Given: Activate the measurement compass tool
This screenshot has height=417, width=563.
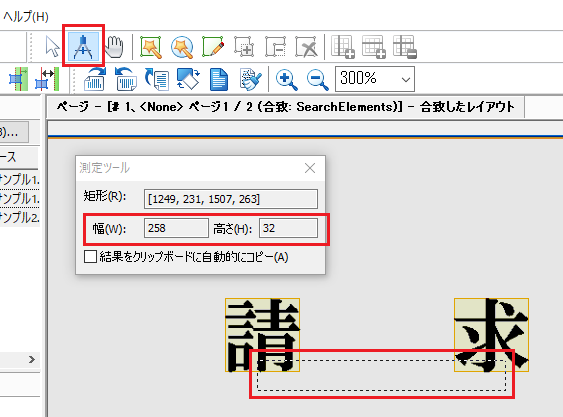Looking at the screenshot, I should (x=83, y=47).
